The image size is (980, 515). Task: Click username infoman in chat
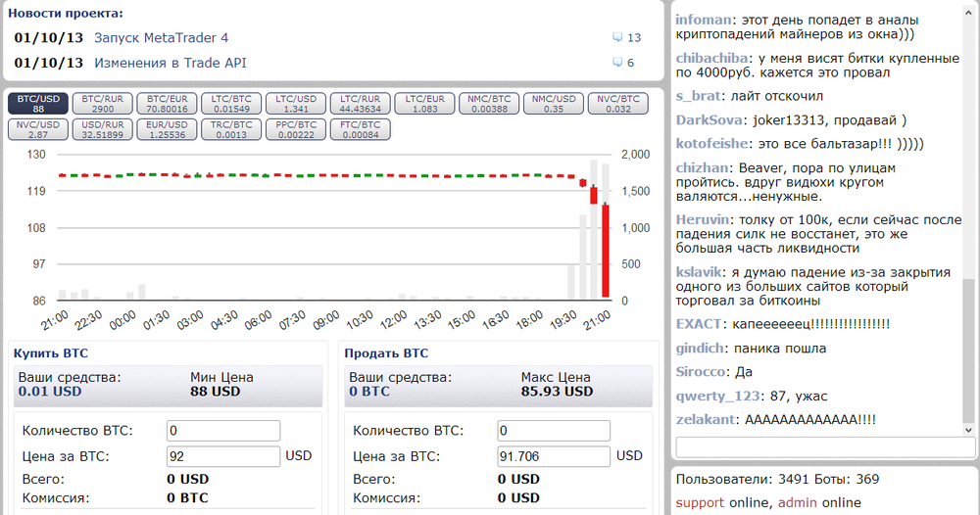703,20
